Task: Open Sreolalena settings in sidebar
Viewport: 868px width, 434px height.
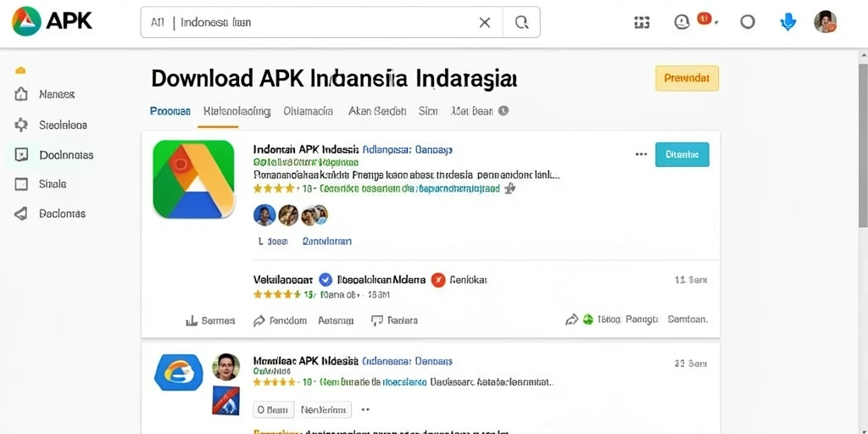Action: tap(63, 125)
